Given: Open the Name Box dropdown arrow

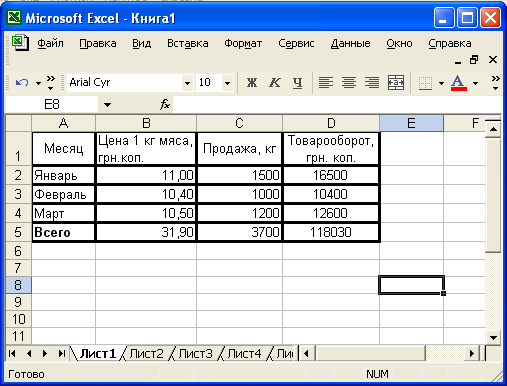Looking at the screenshot, I should (x=107, y=105).
